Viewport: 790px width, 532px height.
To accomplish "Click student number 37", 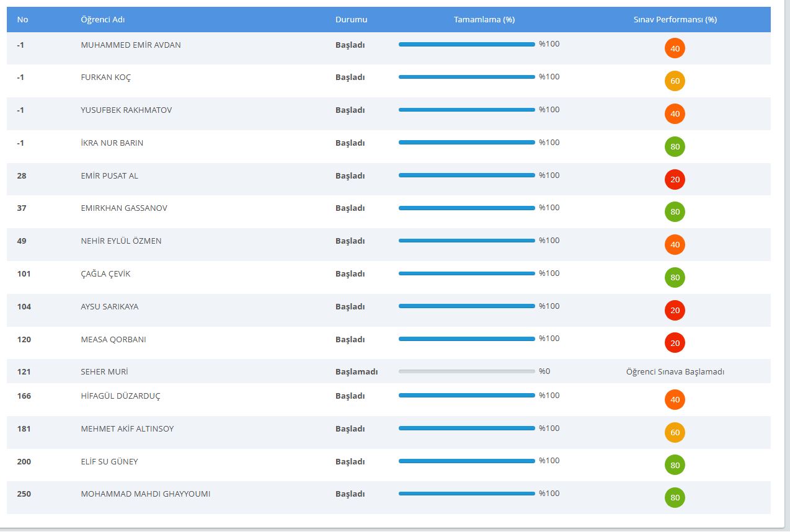I will tap(22, 208).
